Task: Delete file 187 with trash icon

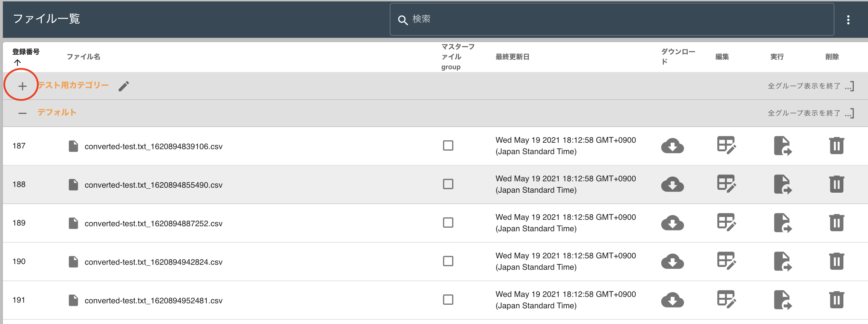Action: coord(837,146)
